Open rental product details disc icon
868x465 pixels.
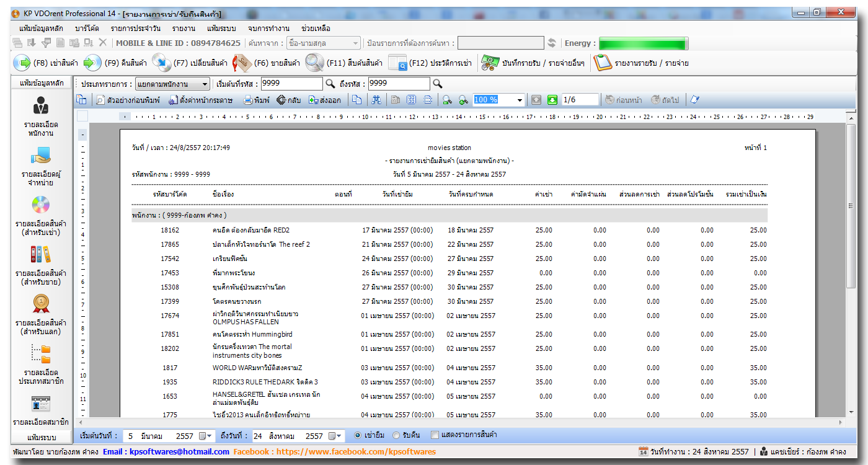41,205
